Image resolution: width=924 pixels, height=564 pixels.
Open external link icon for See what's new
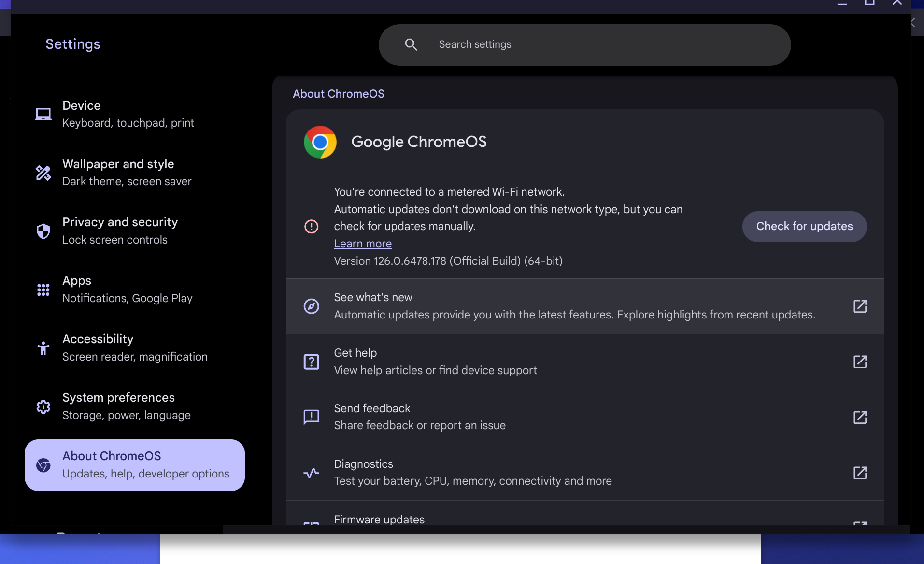pyautogui.click(x=860, y=306)
